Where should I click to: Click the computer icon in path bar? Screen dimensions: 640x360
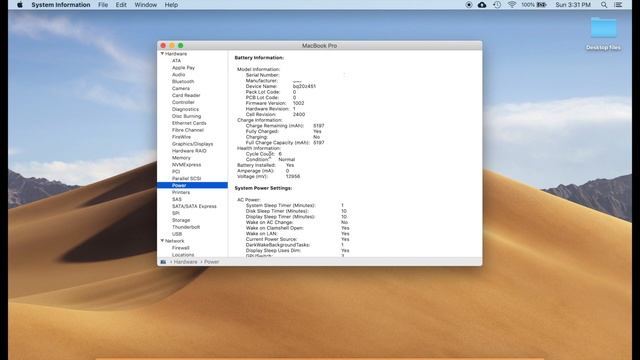163,262
